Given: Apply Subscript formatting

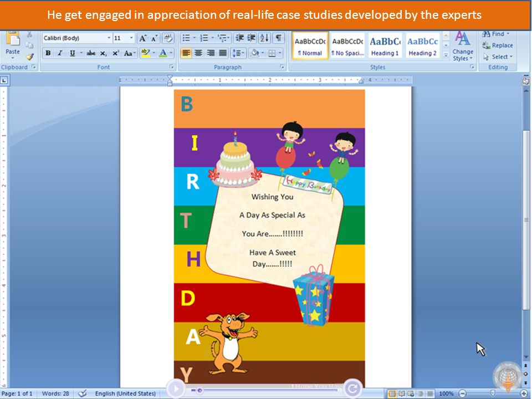Looking at the screenshot, I should (x=104, y=53).
